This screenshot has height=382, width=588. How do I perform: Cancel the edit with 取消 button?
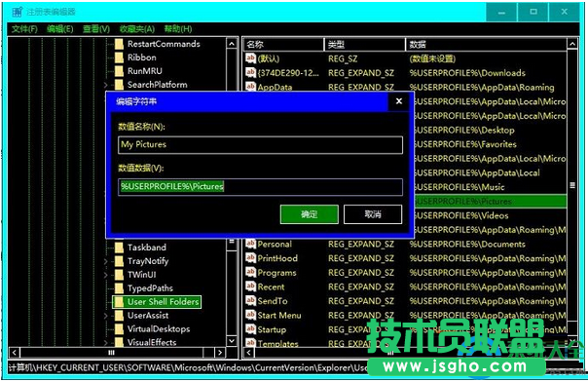373,214
